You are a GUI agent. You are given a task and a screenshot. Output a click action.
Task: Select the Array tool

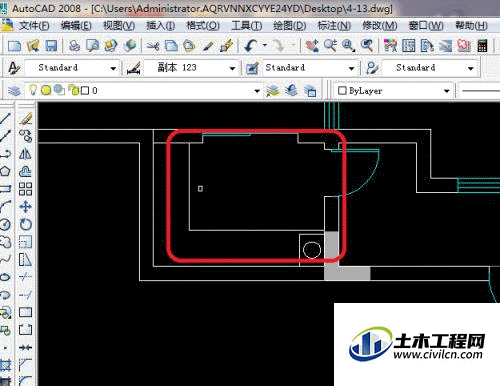pyautogui.click(x=26, y=189)
